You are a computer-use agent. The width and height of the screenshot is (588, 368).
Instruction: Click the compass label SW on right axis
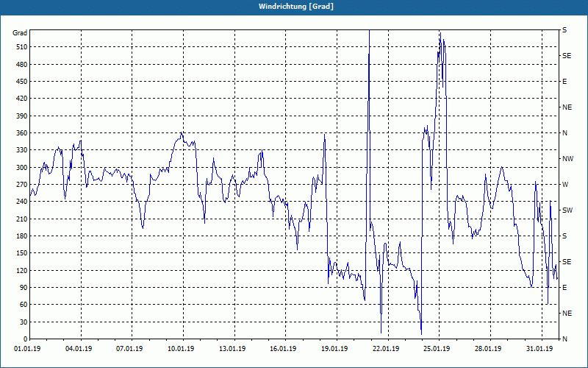567,210
